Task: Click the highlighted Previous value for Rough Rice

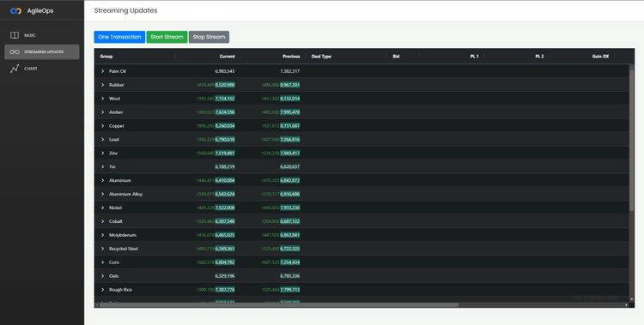Action: [x=290, y=290]
